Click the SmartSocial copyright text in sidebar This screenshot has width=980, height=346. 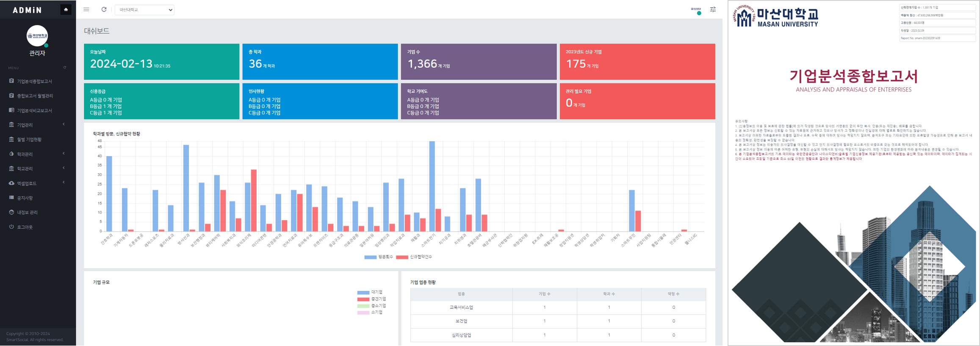35,337
